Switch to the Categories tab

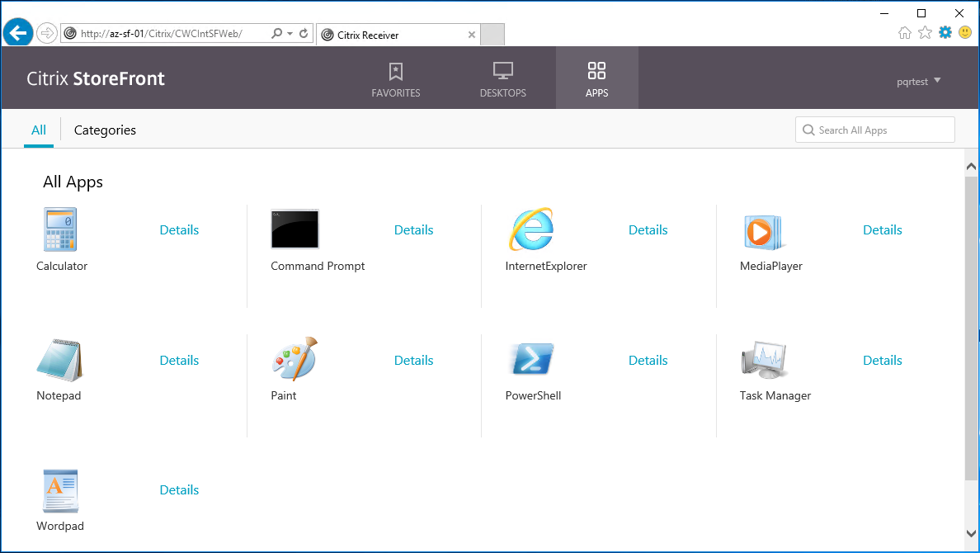click(105, 130)
